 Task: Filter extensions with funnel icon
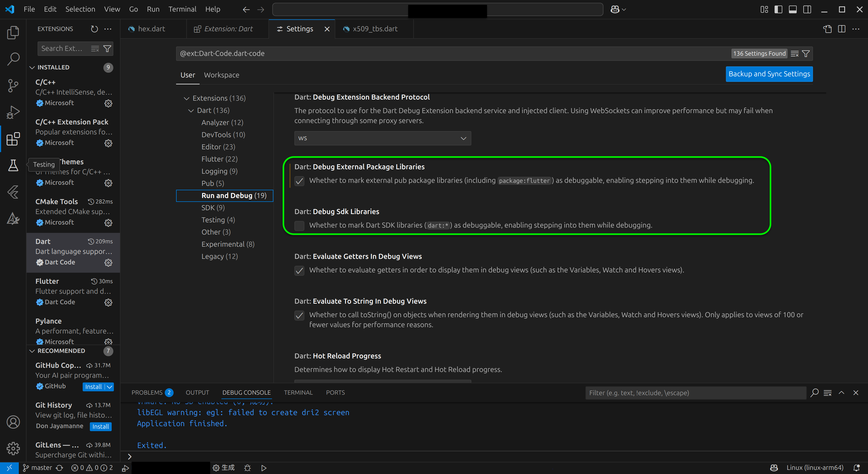(107, 49)
